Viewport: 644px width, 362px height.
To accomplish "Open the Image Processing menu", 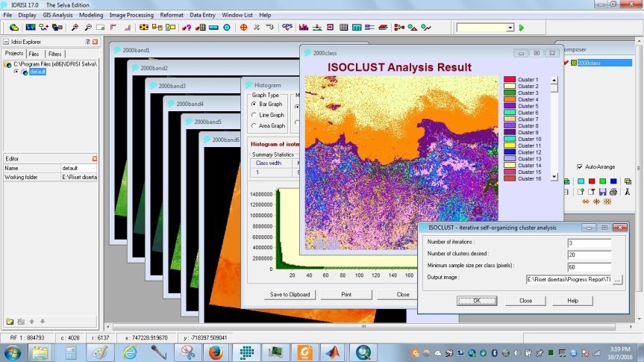I will pos(131,15).
